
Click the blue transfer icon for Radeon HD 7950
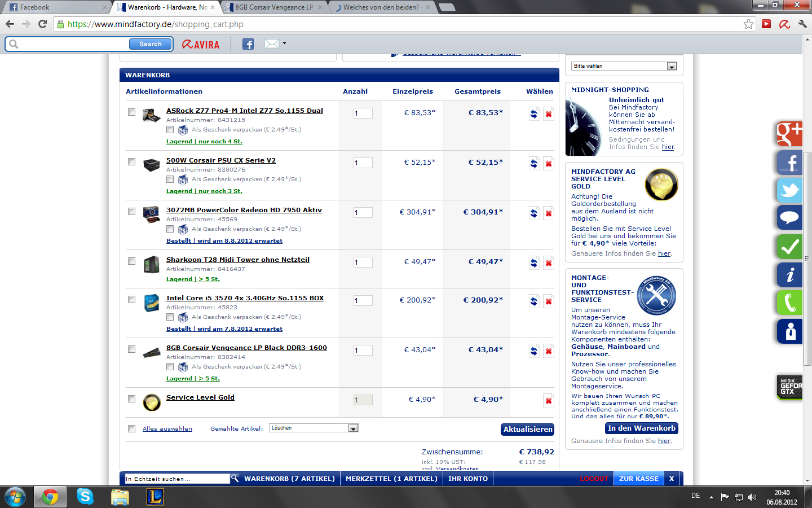[x=534, y=213]
